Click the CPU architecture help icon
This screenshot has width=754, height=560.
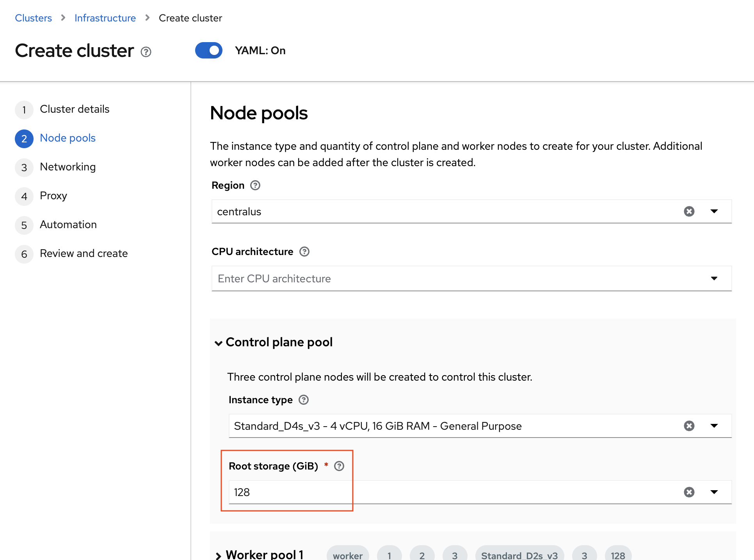point(304,252)
